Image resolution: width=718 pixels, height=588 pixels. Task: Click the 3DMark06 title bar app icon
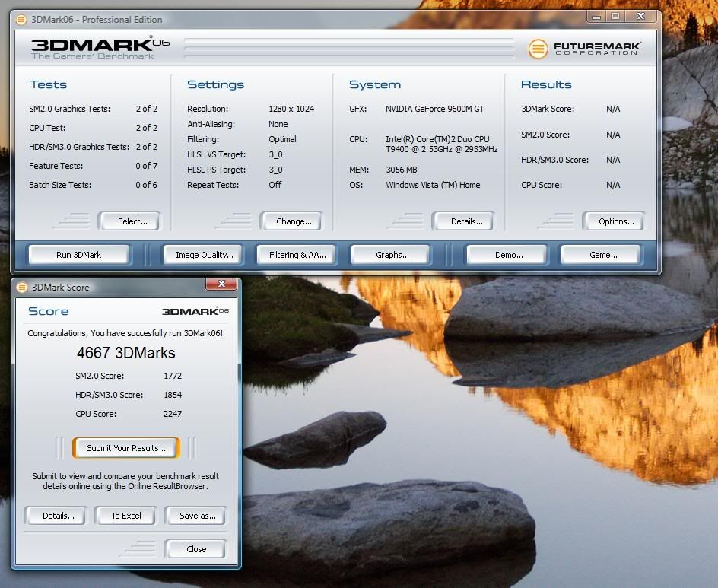click(21, 20)
